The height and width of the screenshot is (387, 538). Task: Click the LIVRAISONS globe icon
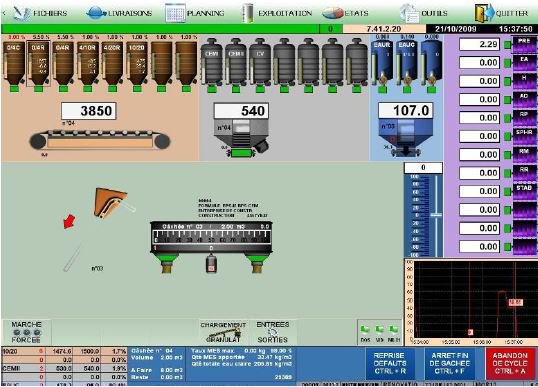pyautogui.click(x=96, y=13)
